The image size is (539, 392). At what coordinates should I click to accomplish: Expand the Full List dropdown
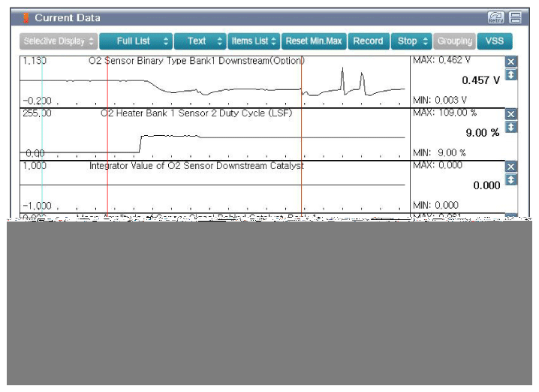[x=135, y=41]
